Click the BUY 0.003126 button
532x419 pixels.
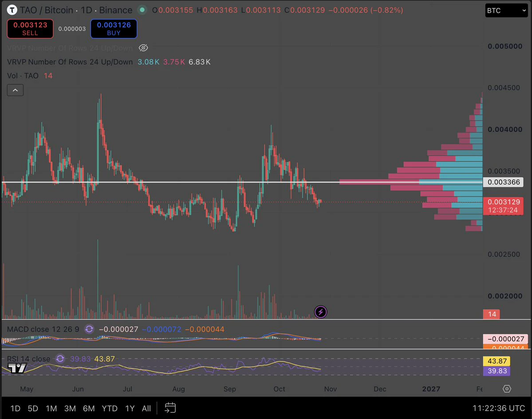114,29
